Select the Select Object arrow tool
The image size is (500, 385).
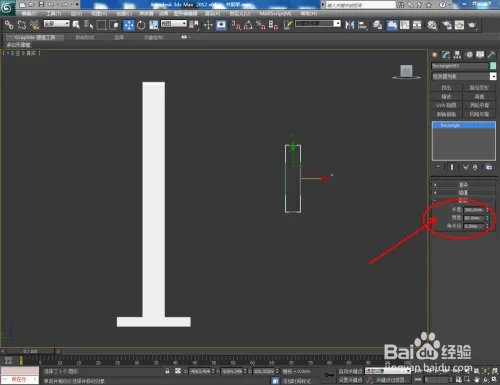tap(76, 25)
